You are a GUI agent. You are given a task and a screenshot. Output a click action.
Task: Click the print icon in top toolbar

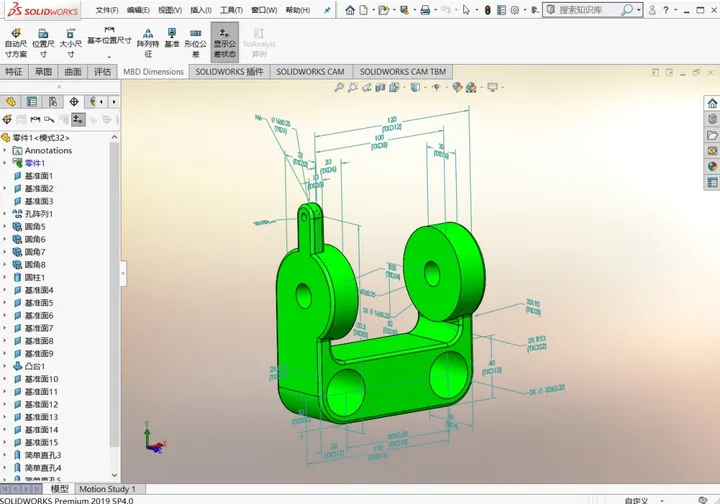click(425, 10)
